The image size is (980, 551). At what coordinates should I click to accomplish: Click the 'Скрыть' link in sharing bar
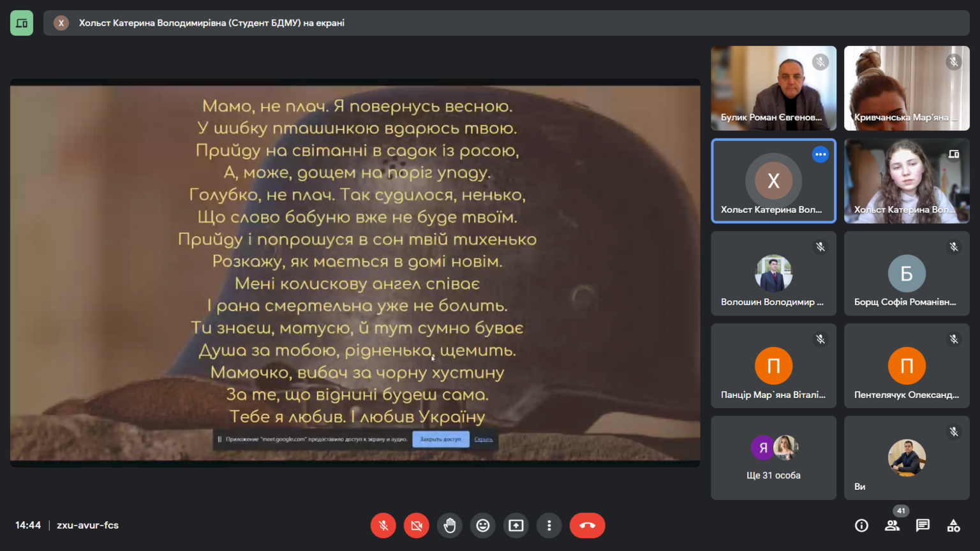click(x=484, y=439)
